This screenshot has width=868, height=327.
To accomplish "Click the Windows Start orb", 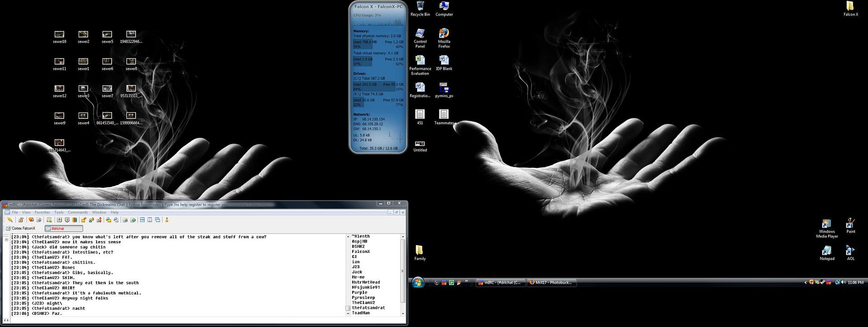I will (x=418, y=283).
